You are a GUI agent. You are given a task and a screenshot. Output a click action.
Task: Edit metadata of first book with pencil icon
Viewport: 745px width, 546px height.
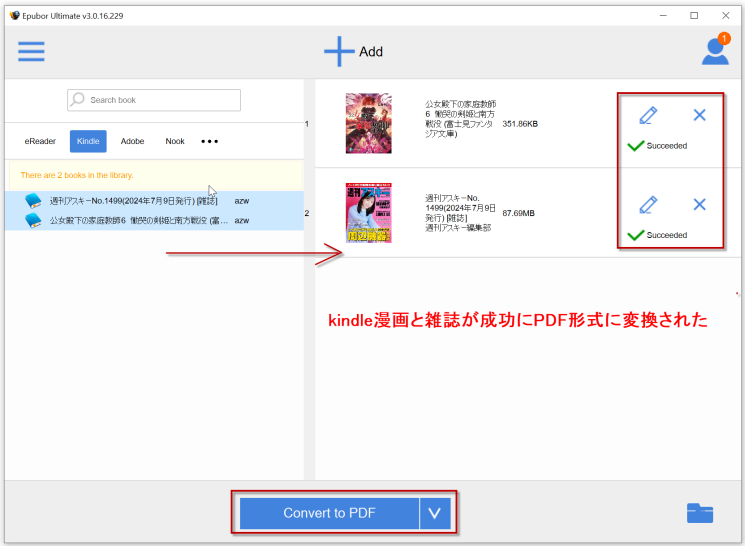(x=648, y=115)
